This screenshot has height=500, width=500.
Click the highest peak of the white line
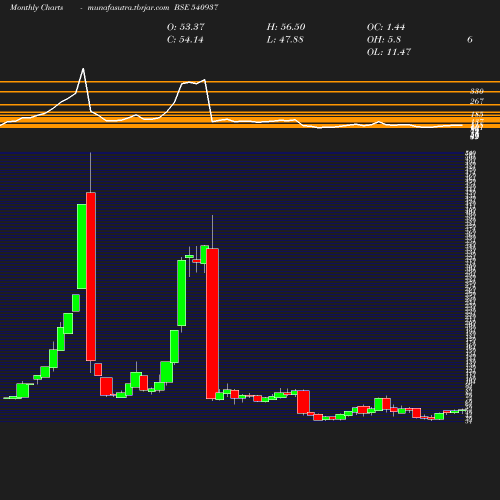(x=83, y=69)
